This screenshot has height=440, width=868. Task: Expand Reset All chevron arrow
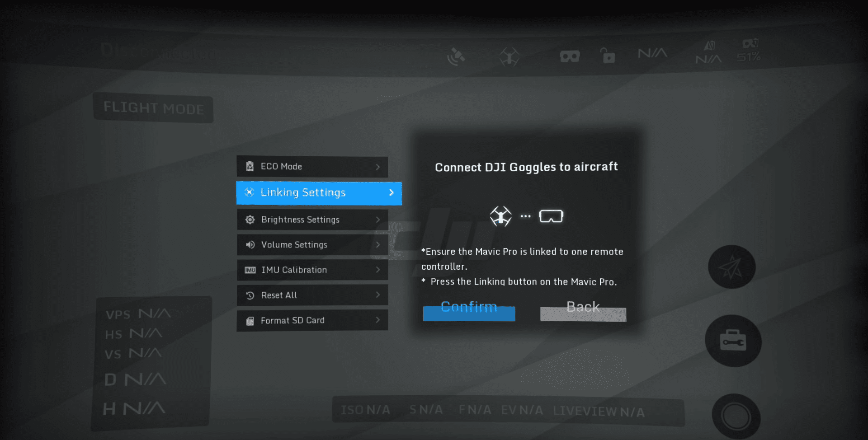coord(378,295)
